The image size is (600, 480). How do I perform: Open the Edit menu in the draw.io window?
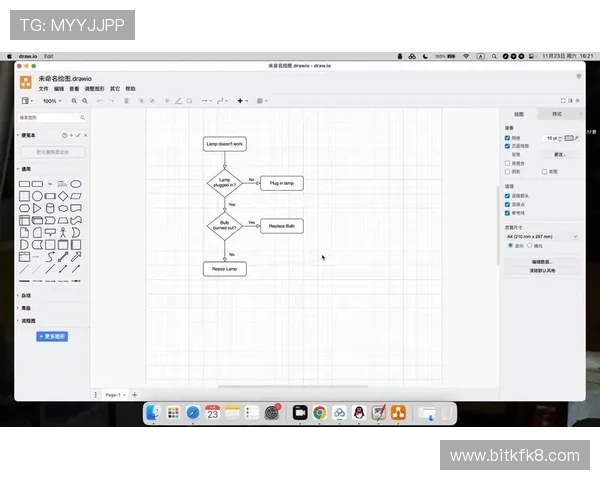59,89
